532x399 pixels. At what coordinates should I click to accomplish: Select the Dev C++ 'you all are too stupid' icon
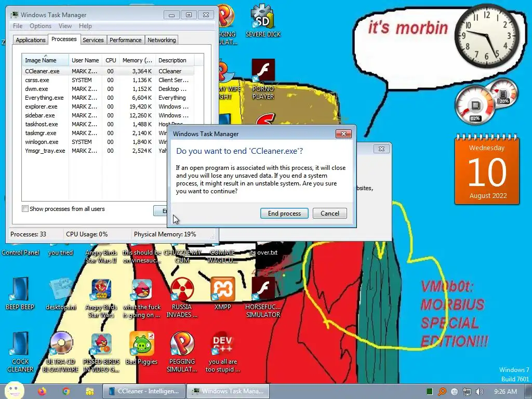point(222,352)
